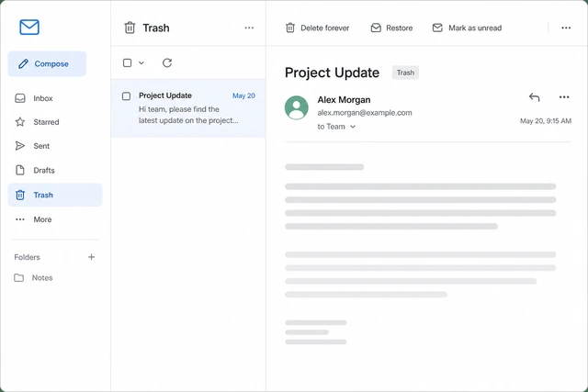Click the May 20 date in list
The width and height of the screenshot is (588, 392).
pyautogui.click(x=243, y=95)
